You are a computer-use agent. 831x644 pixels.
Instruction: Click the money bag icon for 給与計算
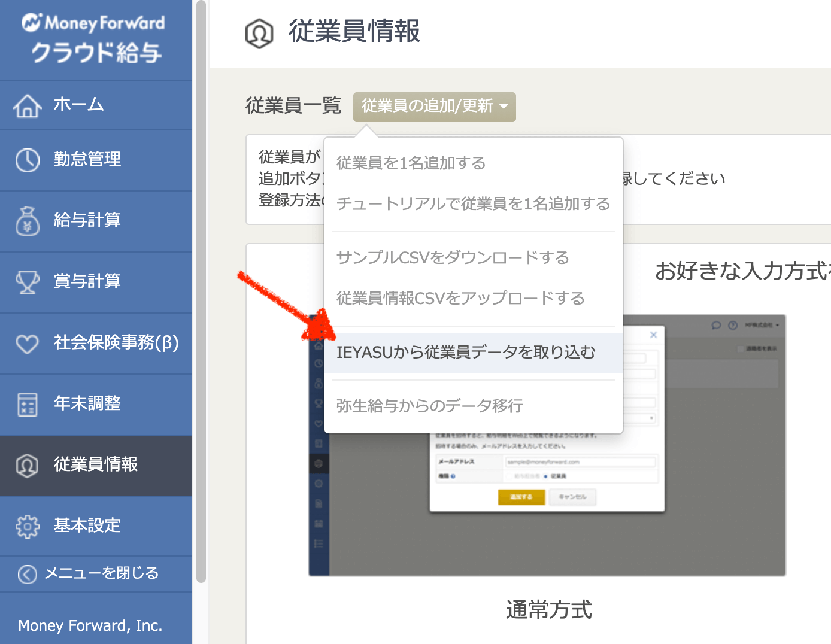[28, 221]
